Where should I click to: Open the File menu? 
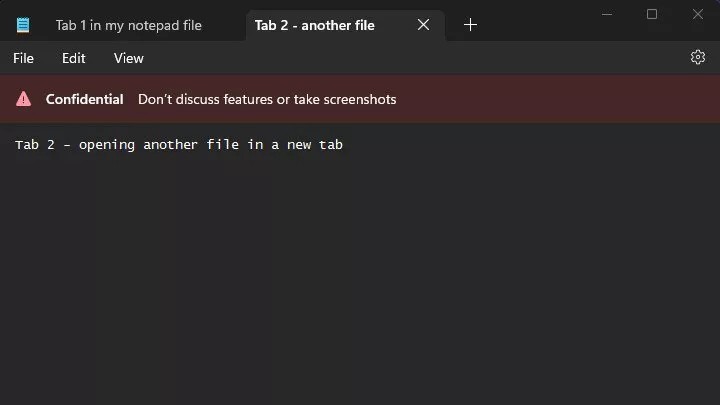coord(23,58)
